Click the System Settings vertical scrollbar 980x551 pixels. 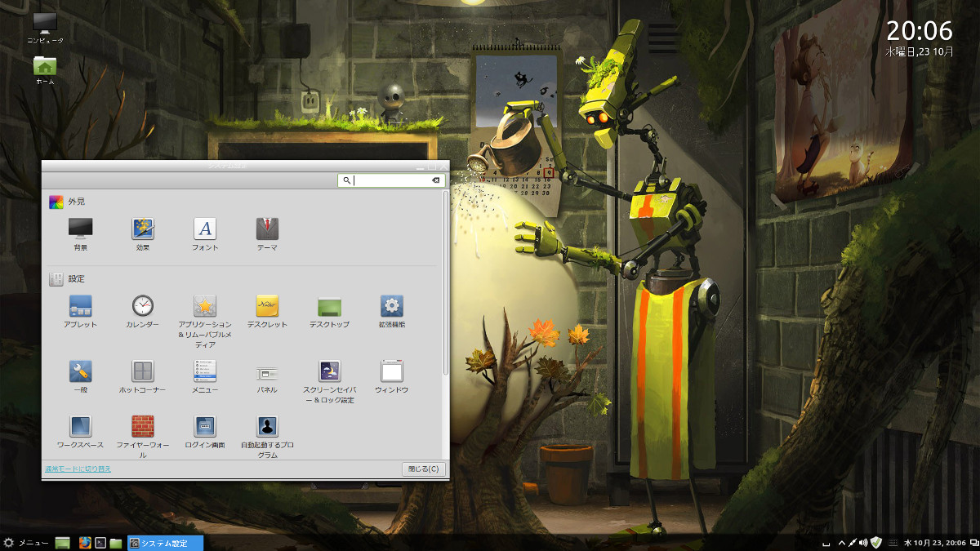pyautogui.click(x=446, y=282)
